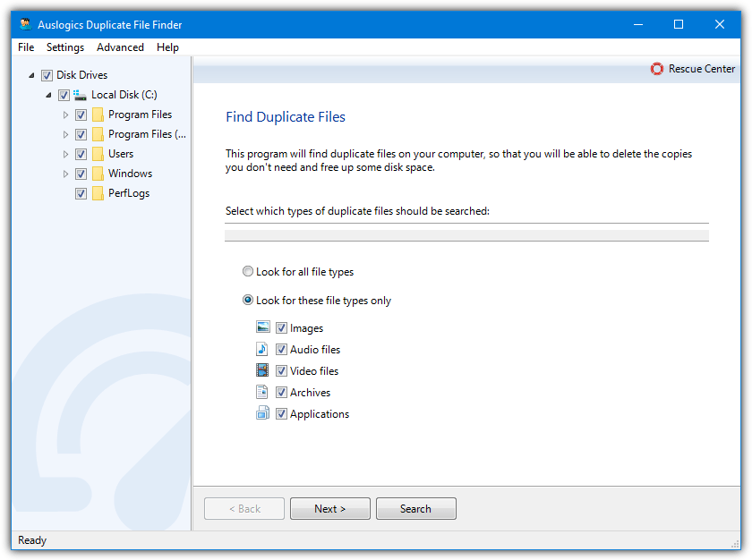Click the < Back button

pyautogui.click(x=244, y=508)
